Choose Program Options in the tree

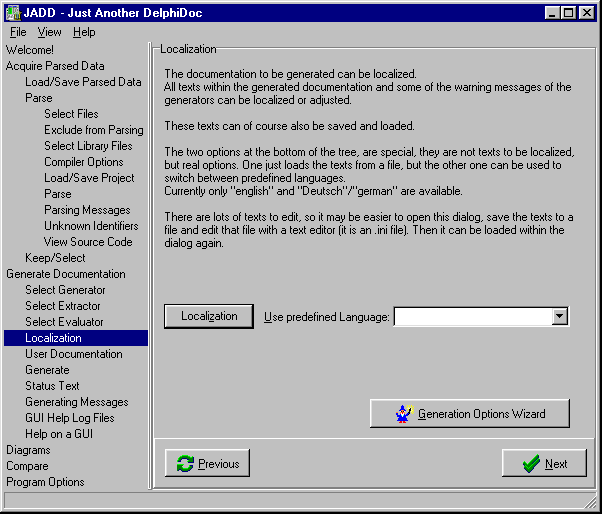(45, 482)
